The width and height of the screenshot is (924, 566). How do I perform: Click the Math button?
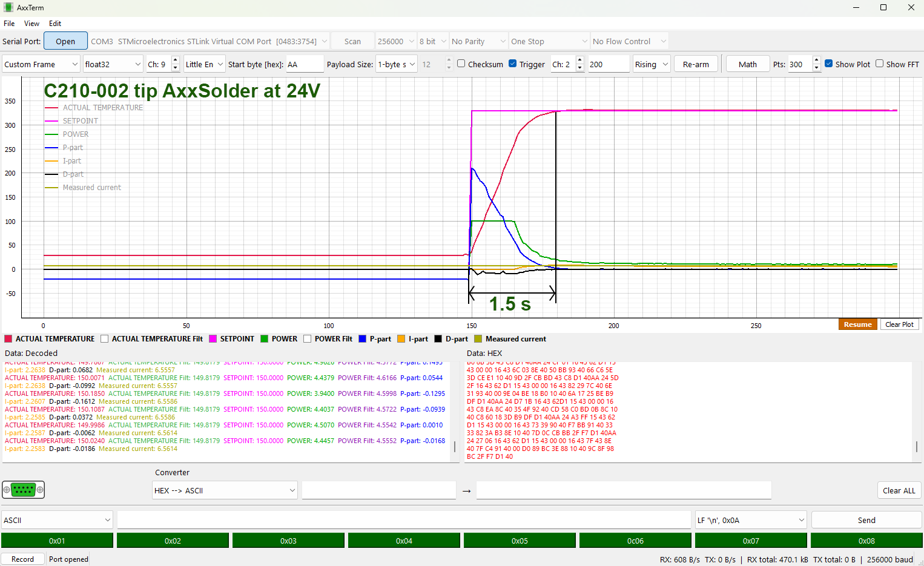click(748, 64)
